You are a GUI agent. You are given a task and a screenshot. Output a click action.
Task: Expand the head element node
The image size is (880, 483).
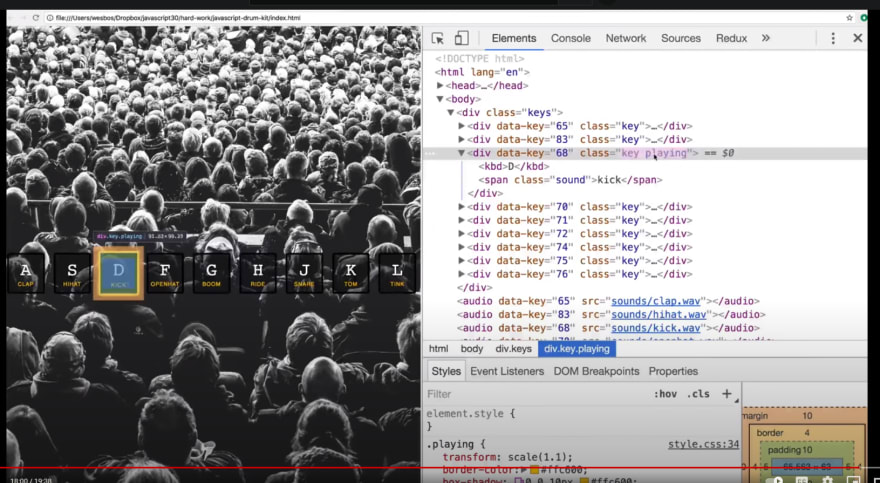click(441, 85)
